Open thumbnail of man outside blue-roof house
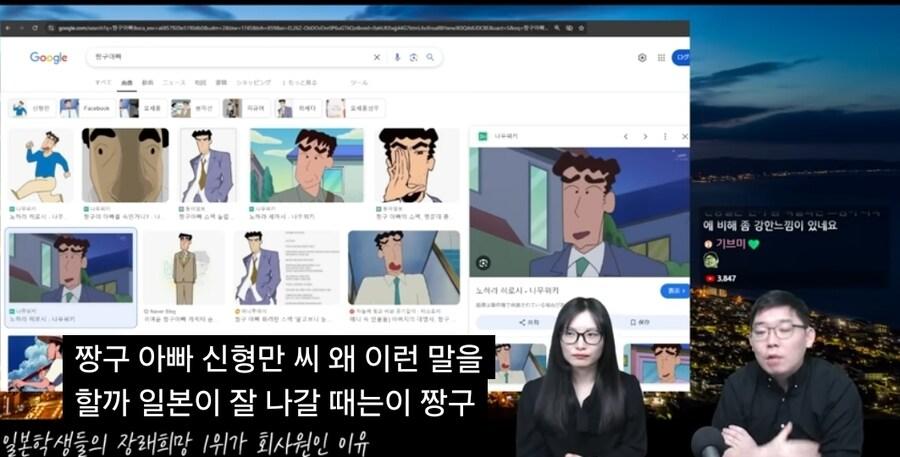This screenshot has width=900, height=457. click(307, 165)
